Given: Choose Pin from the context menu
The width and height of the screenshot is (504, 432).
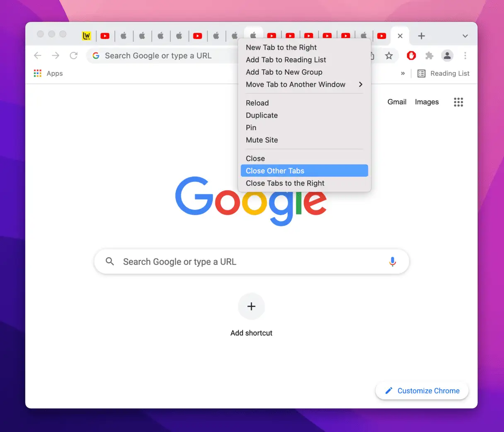Looking at the screenshot, I should click(251, 128).
